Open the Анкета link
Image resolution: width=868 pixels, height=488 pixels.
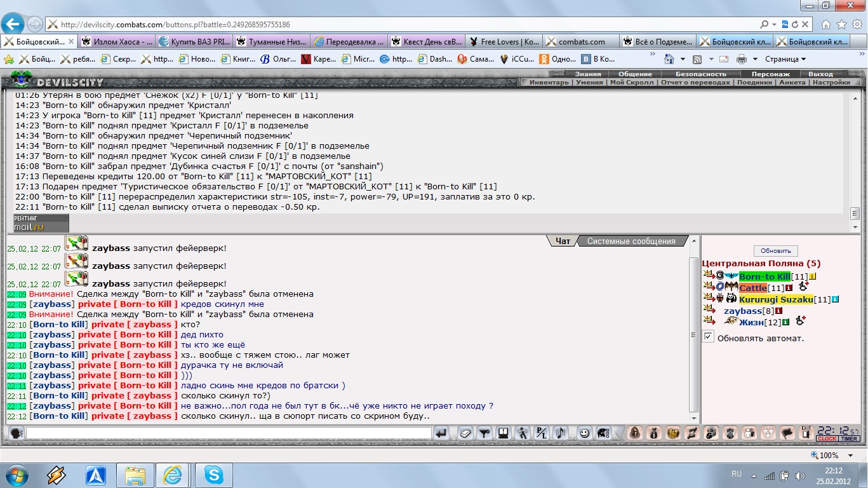coord(792,83)
